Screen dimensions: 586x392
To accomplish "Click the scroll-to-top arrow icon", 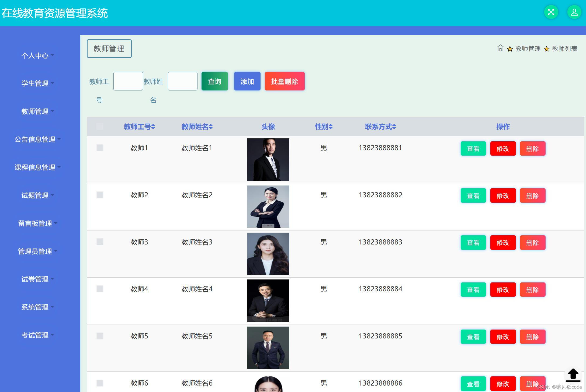I will pyautogui.click(x=573, y=375).
